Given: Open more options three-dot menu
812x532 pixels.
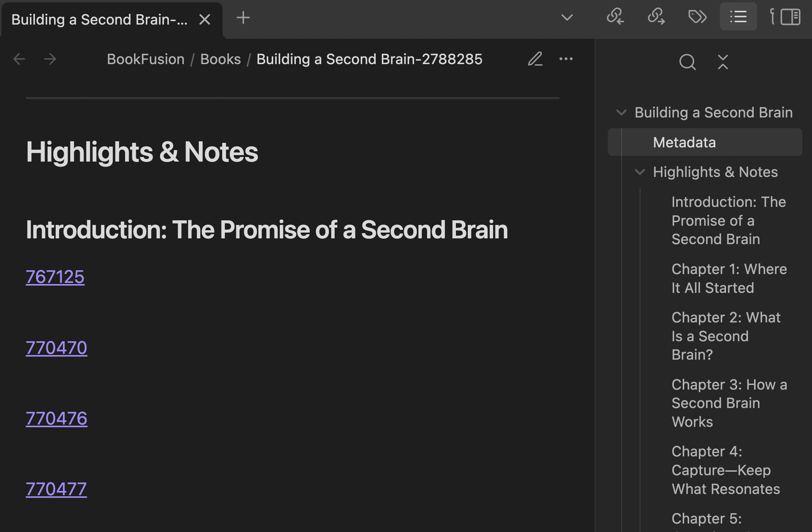Looking at the screenshot, I should tap(566, 59).
